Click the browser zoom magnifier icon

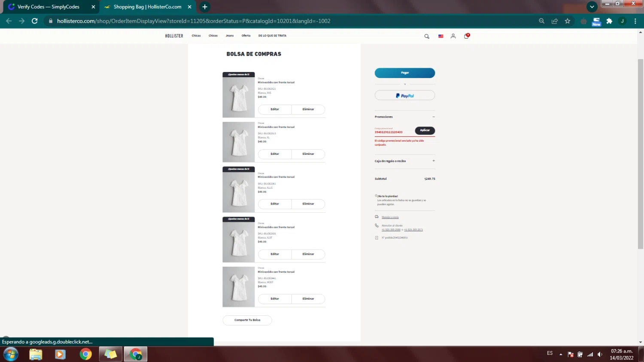coord(541,21)
